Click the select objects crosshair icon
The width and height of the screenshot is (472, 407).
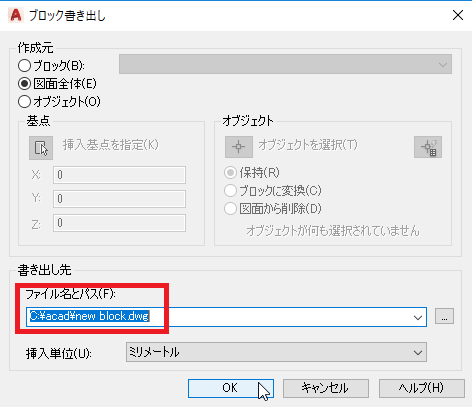239,147
